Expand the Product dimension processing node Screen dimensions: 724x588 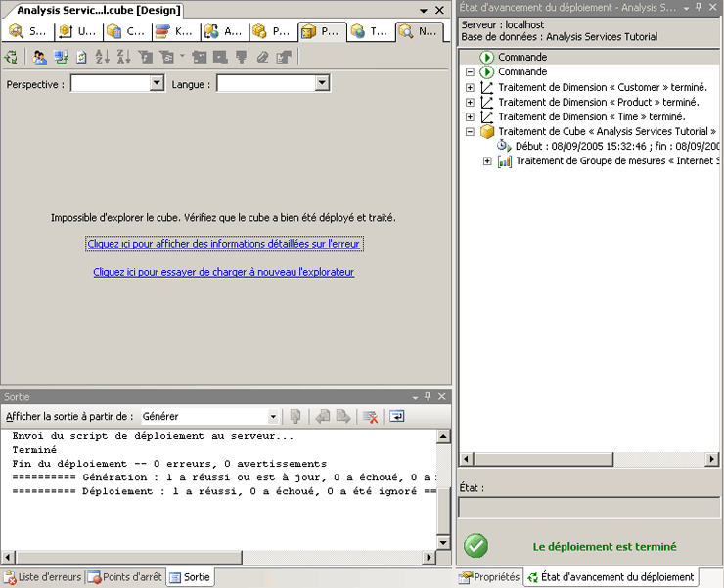click(470, 102)
